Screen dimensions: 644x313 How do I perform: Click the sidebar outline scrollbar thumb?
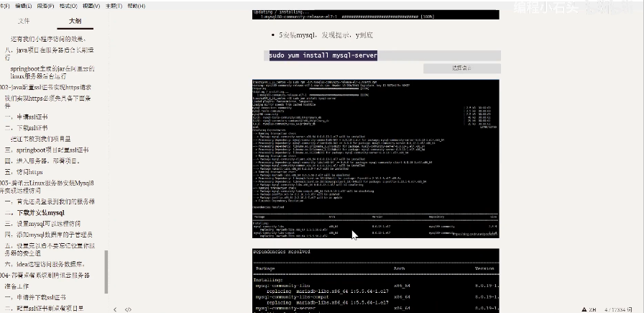(x=106, y=272)
